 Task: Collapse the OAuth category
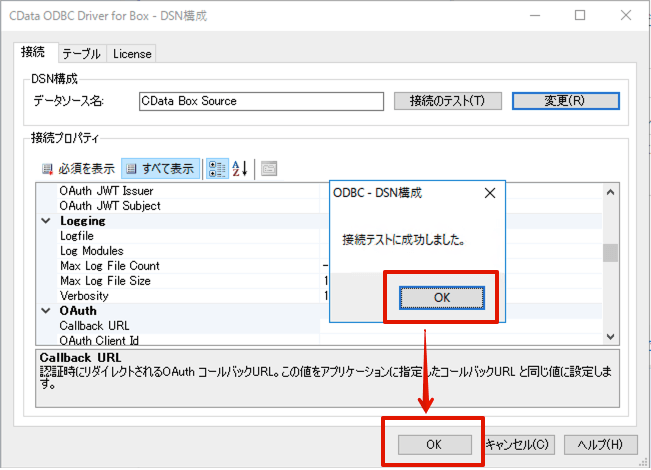46,311
